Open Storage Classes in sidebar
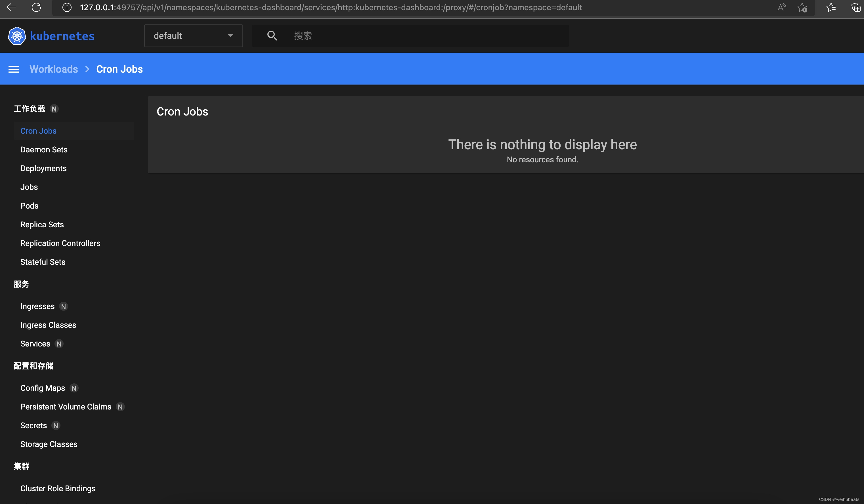Viewport: 864px width, 504px height. pyautogui.click(x=49, y=444)
